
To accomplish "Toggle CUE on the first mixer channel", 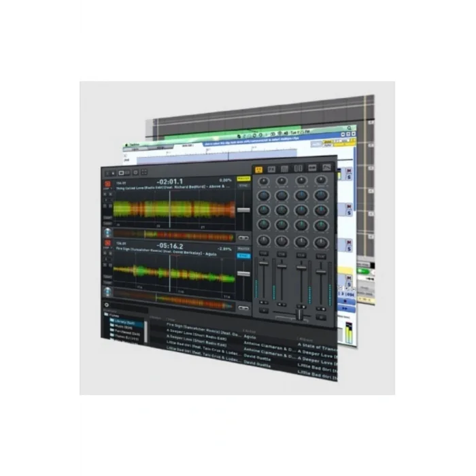I will tap(263, 254).
